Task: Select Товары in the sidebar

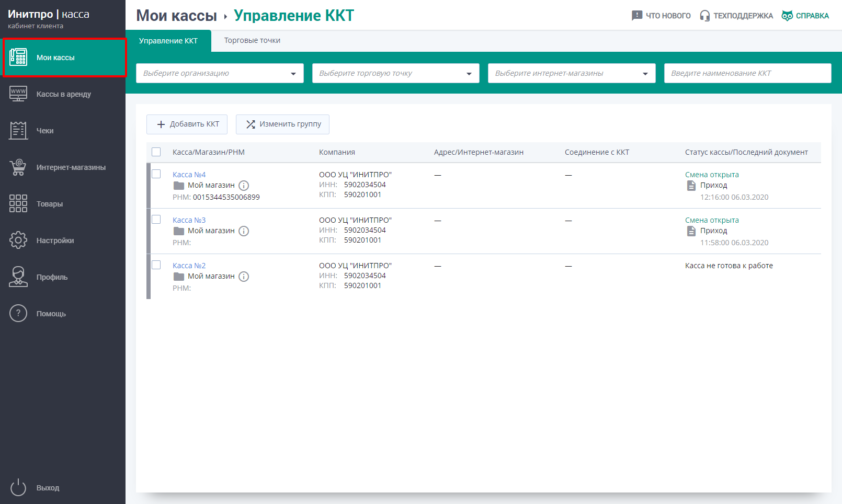Action: click(x=63, y=204)
